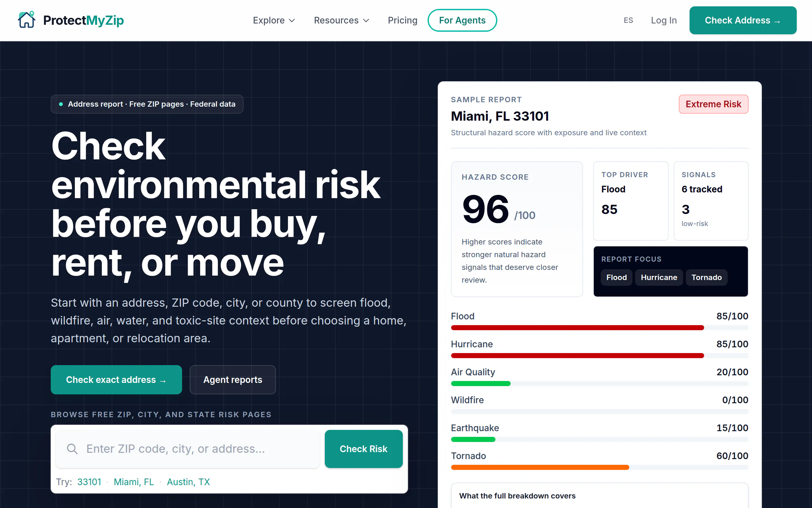Expand the Resources dropdown menu
Screen dimensions: 812x508
coord(341,21)
